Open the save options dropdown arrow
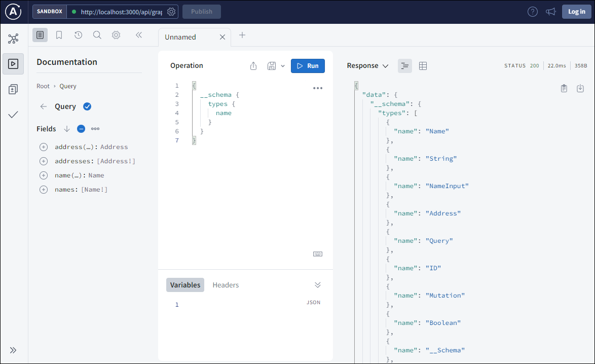 283,66
